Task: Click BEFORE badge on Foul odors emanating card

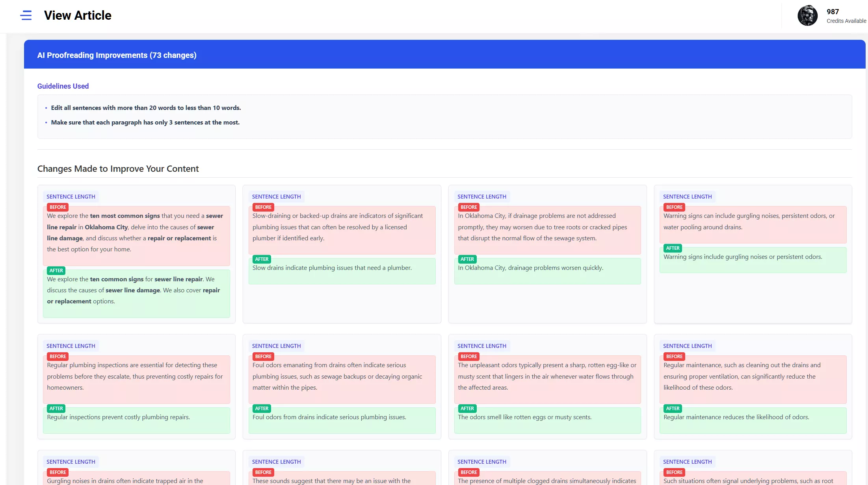Action: [263, 357]
